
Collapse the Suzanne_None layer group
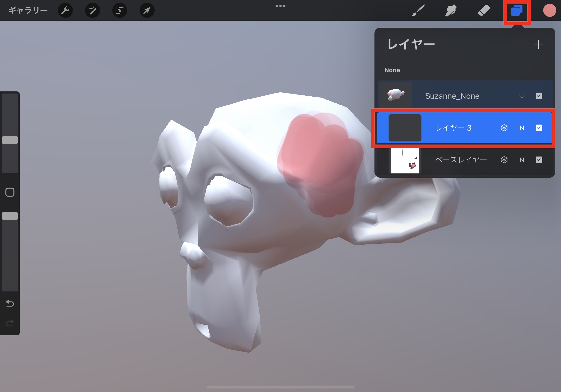pos(522,96)
